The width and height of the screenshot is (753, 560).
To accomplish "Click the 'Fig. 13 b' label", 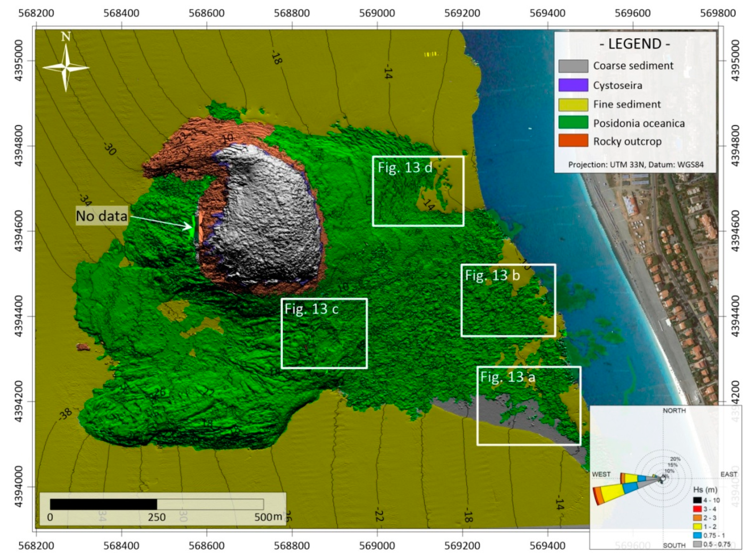I will click(492, 275).
